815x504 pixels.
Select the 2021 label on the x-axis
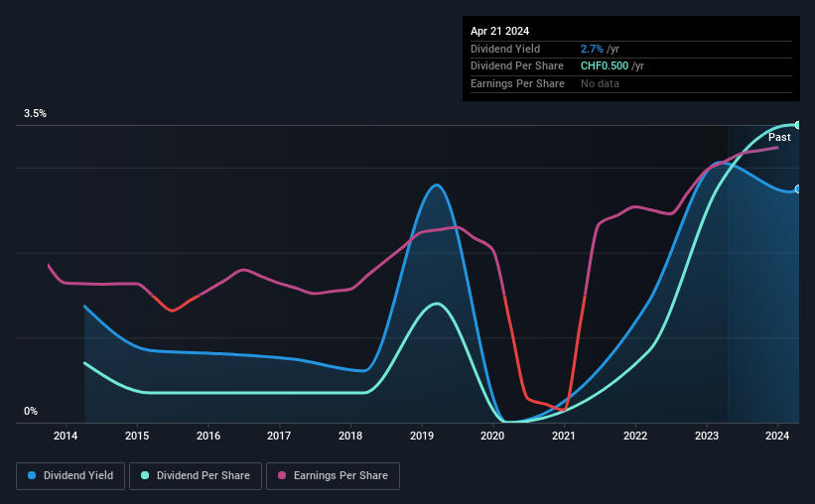point(564,436)
